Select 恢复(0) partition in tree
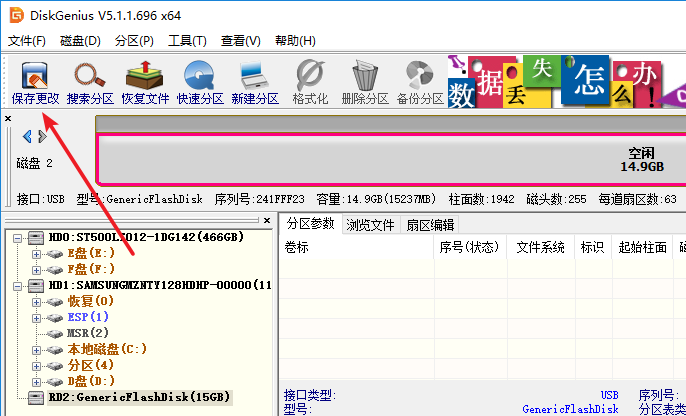Screen dimensions: 686x416 click(x=91, y=301)
